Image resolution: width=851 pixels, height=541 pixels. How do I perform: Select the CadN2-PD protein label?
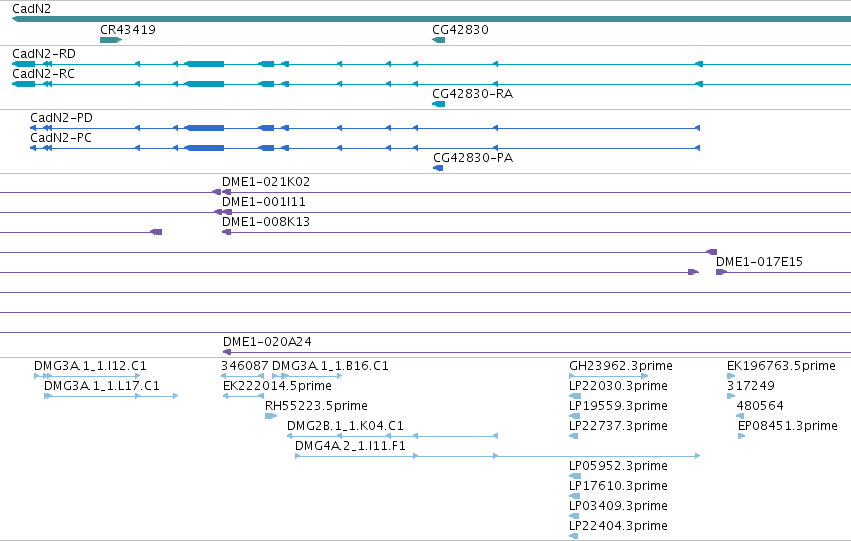(x=61, y=117)
